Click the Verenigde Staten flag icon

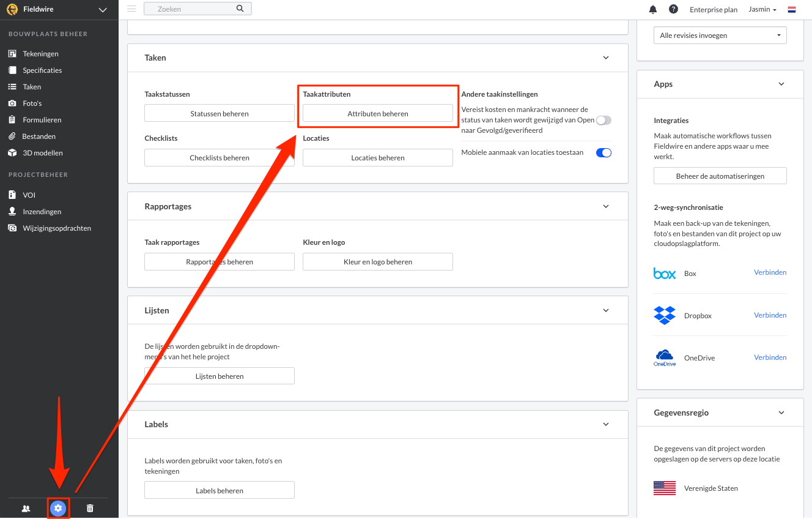pos(665,488)
